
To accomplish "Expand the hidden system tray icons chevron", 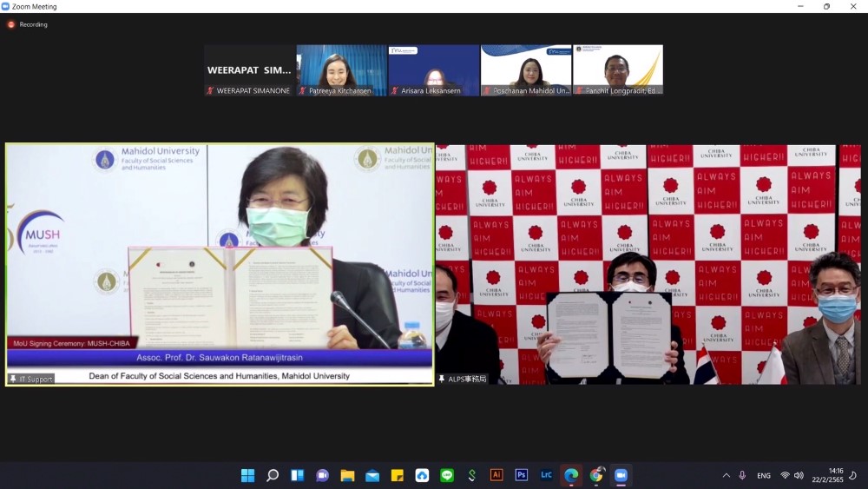I will (726, 475).
